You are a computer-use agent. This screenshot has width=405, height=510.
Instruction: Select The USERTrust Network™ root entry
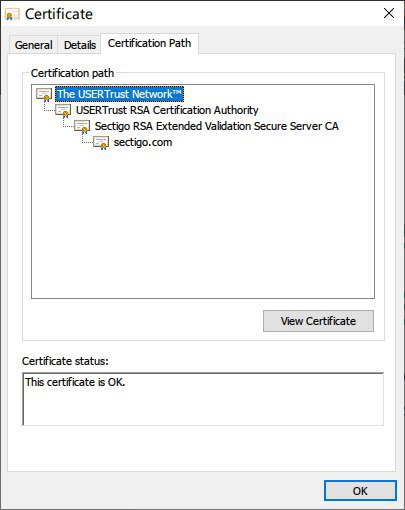coord(119,94)
